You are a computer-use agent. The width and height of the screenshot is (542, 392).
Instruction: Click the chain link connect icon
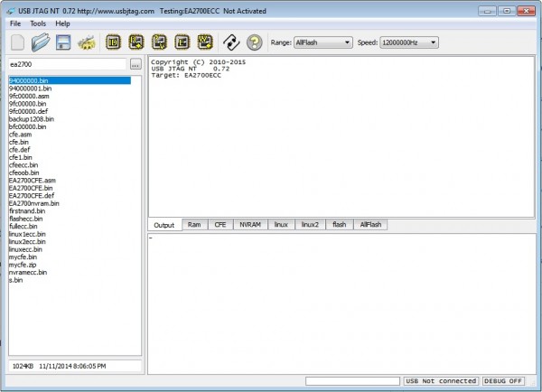click(231, 42)
